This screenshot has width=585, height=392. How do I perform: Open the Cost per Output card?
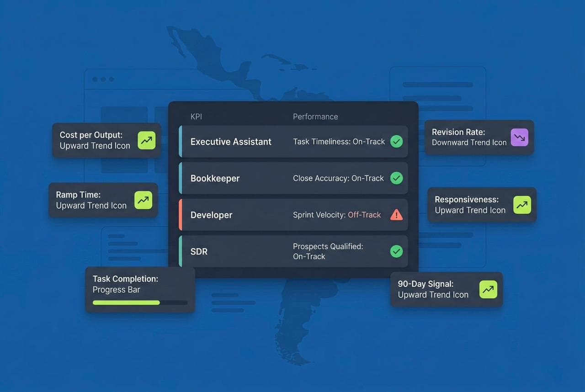click(106, 140)
